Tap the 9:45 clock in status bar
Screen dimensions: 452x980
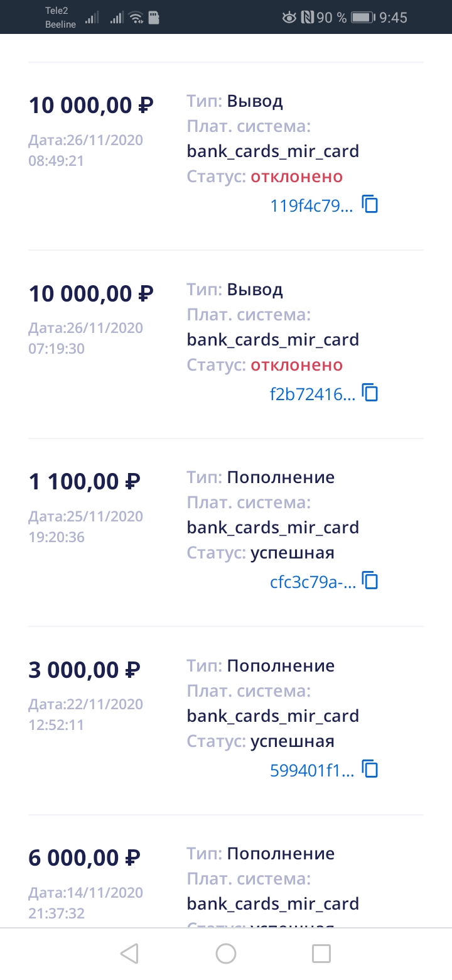point(394,18)
